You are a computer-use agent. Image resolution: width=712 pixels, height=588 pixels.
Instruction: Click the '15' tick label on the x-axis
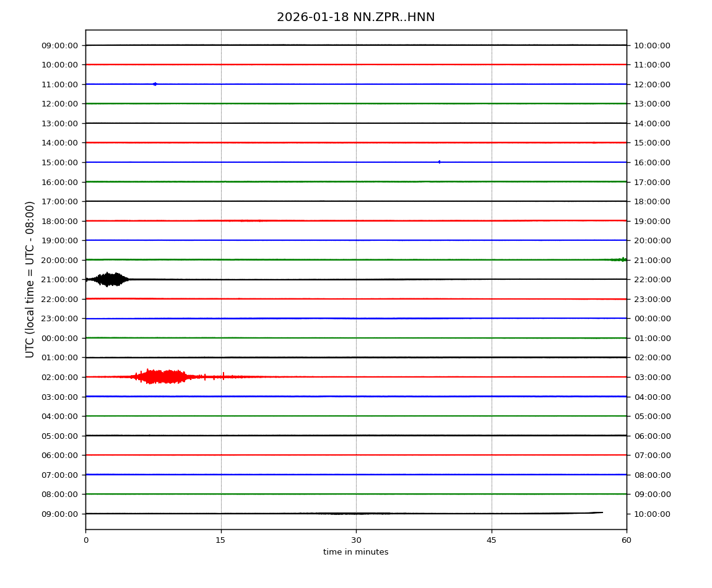tap(220, 540)
